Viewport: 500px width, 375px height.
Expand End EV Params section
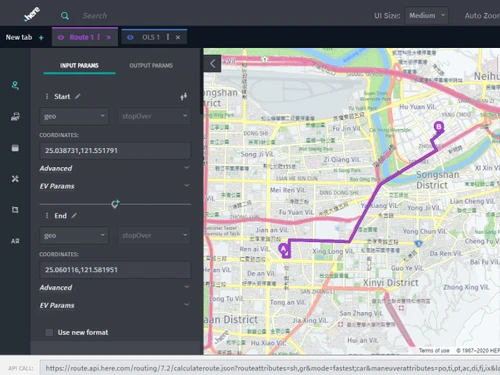(115, 305)
